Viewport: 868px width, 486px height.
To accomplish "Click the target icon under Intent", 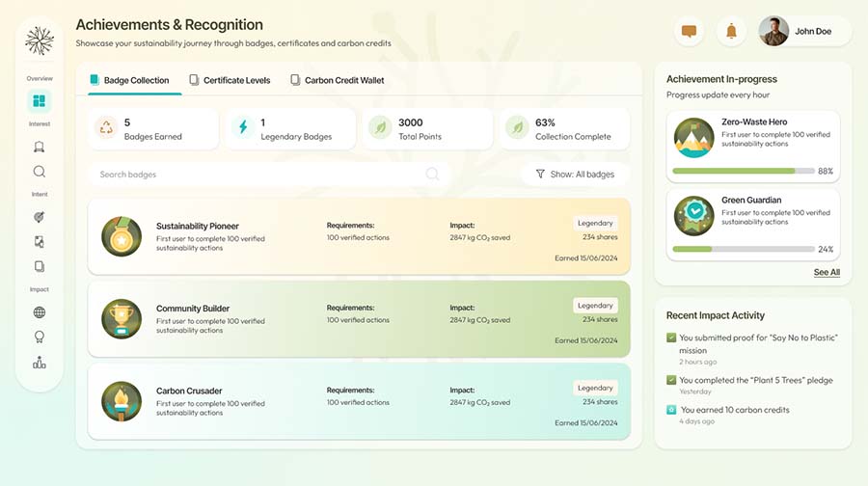I will (40, 217).
